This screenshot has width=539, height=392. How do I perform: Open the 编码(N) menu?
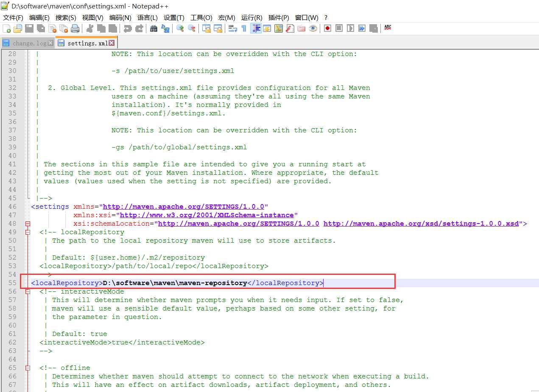pos(120,17)
